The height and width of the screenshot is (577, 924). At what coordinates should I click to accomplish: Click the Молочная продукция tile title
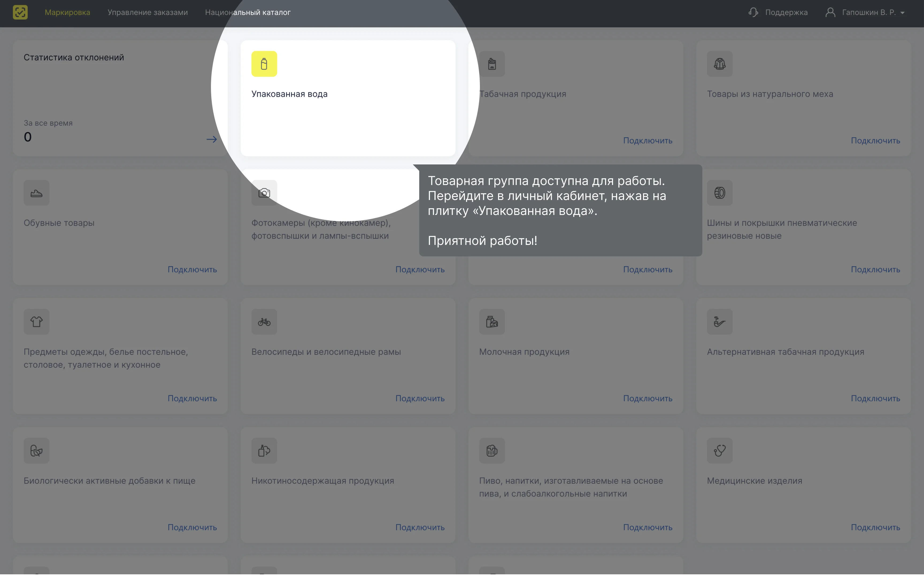click(x=524, y=352)
